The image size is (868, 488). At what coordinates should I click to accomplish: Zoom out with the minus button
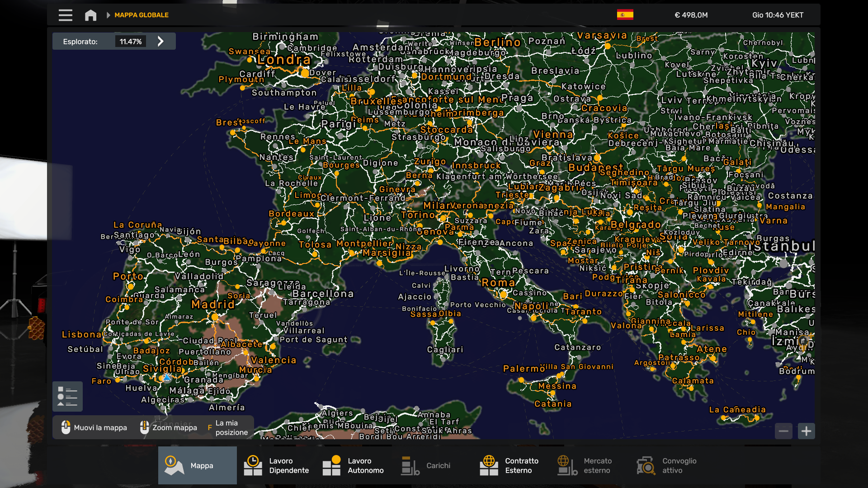(x=783, y=431)
